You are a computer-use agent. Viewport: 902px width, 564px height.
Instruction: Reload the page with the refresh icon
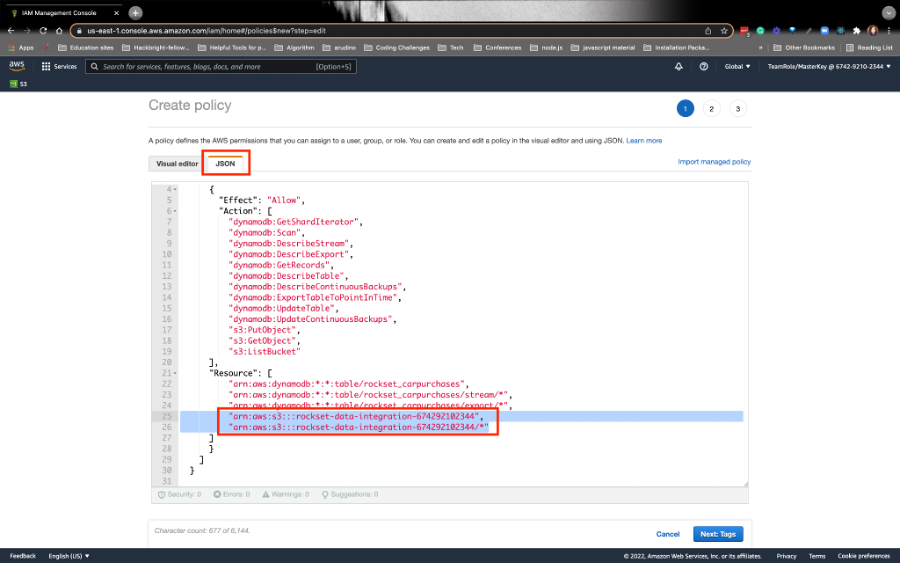[x=43, y=31]
